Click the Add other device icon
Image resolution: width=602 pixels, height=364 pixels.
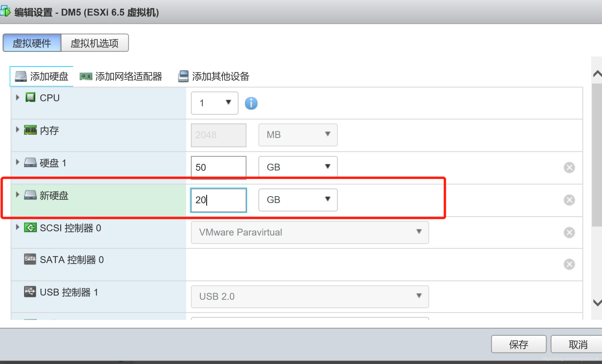pos(183,76)
